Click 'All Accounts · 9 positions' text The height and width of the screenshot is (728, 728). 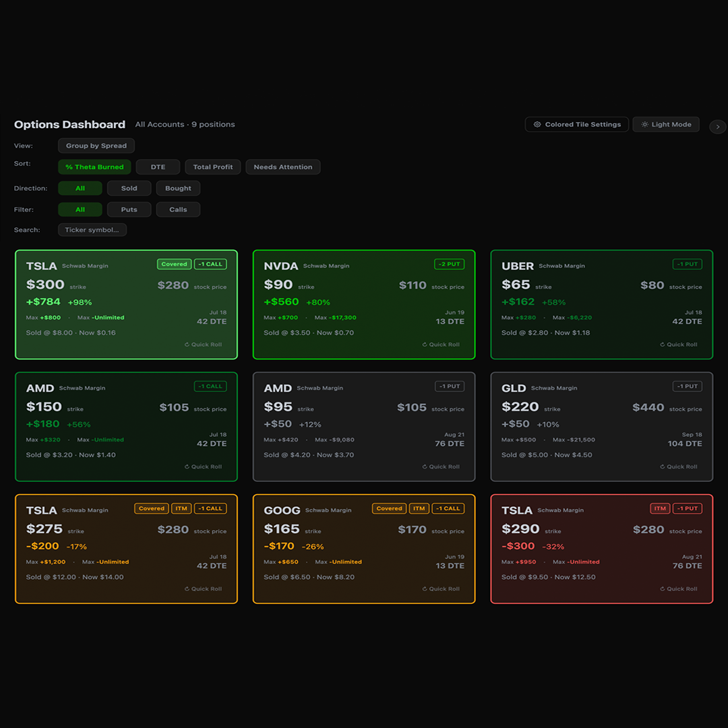[x=185, y=125]
